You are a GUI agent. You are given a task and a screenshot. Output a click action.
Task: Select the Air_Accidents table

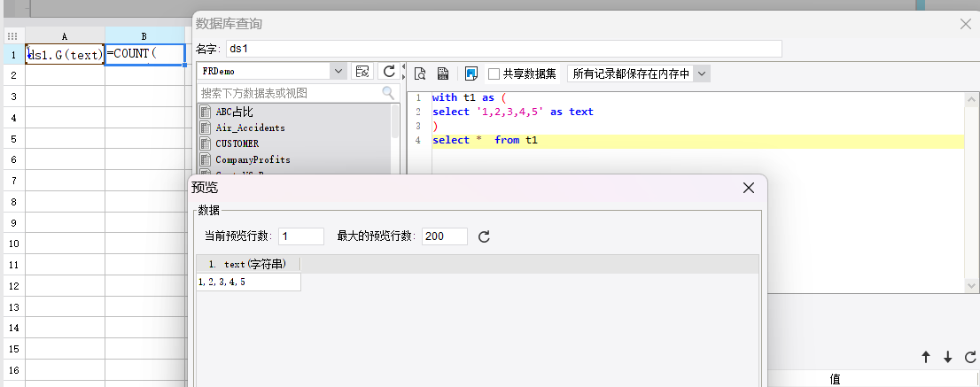[x=250, y=128]
